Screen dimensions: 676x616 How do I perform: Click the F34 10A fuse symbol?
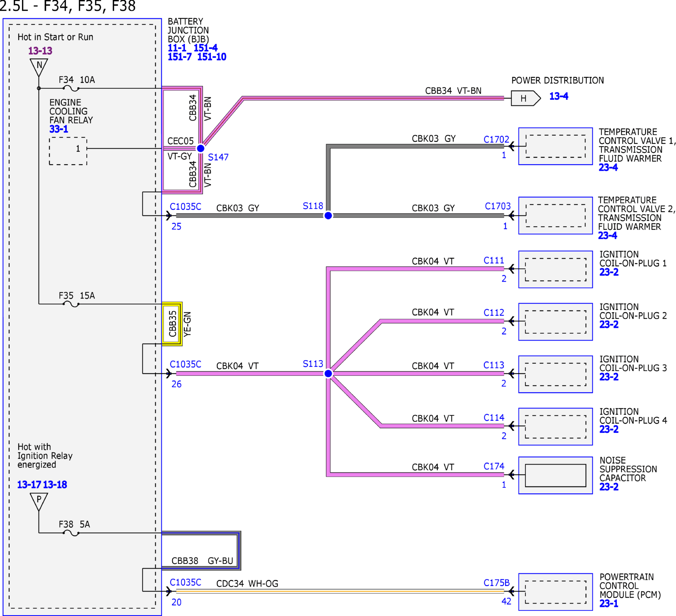tap(71, 88)
